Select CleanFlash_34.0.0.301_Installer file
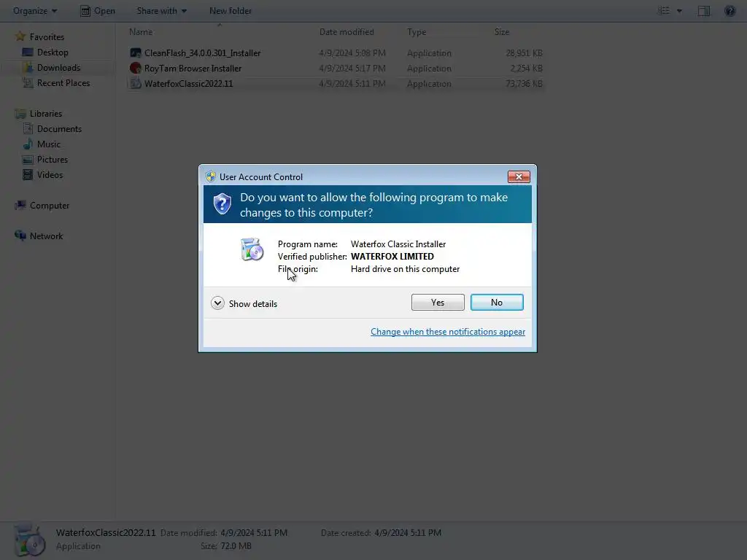 click(203, 52)
